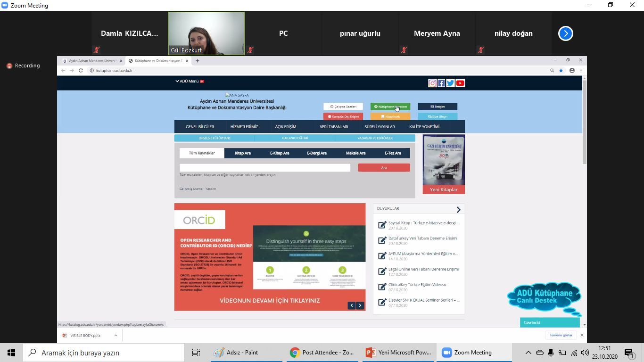Screen dimensions: 644x362
Task: Show next Zoom participants with arrow
Action: click(x=565, y=33)
